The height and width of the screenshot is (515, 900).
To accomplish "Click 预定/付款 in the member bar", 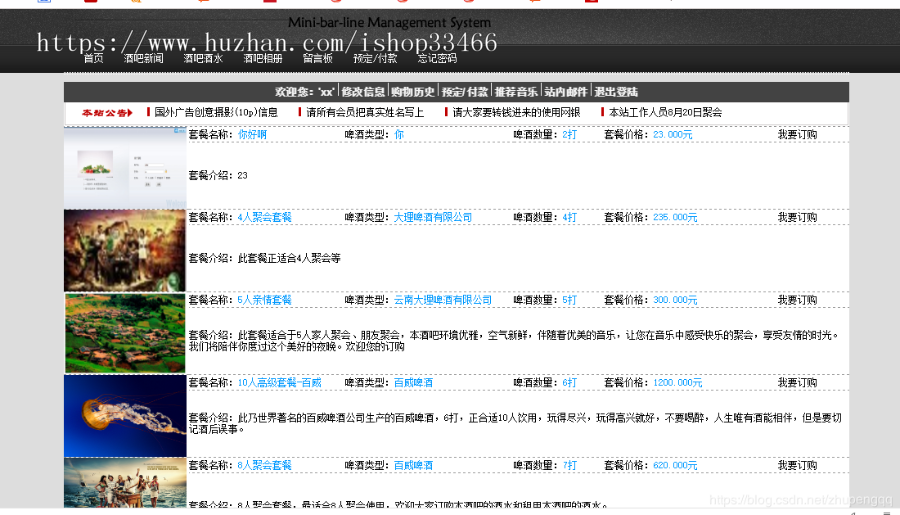I will 465,92.
